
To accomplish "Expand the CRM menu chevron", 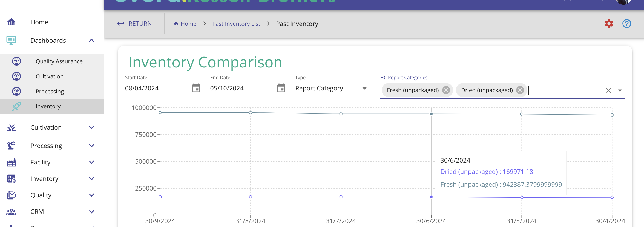I will [91, 212].
